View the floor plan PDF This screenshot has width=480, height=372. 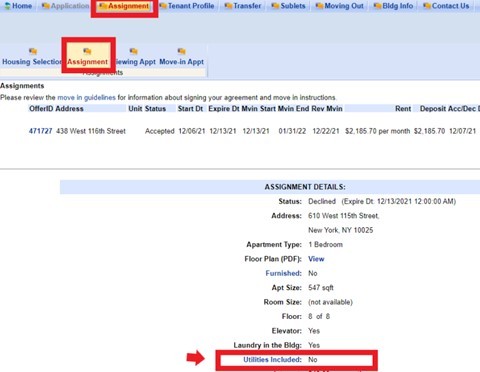click(316, 259)
